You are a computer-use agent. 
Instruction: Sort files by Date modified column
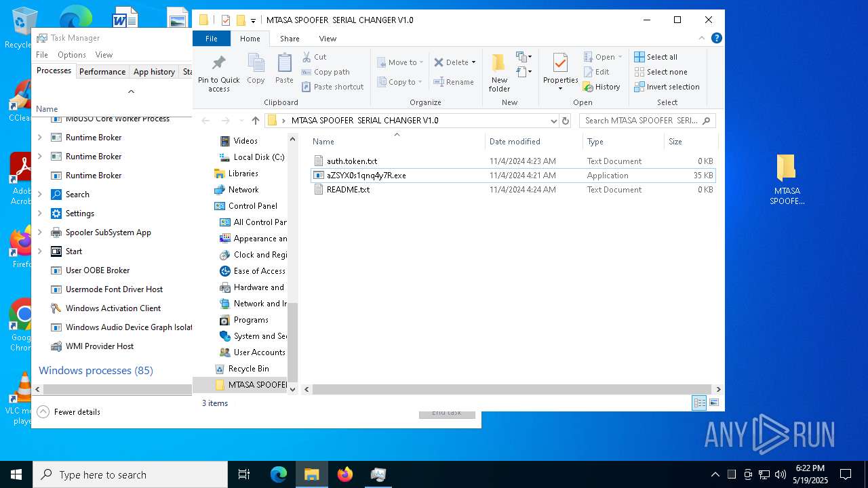[x=534, y=142]
